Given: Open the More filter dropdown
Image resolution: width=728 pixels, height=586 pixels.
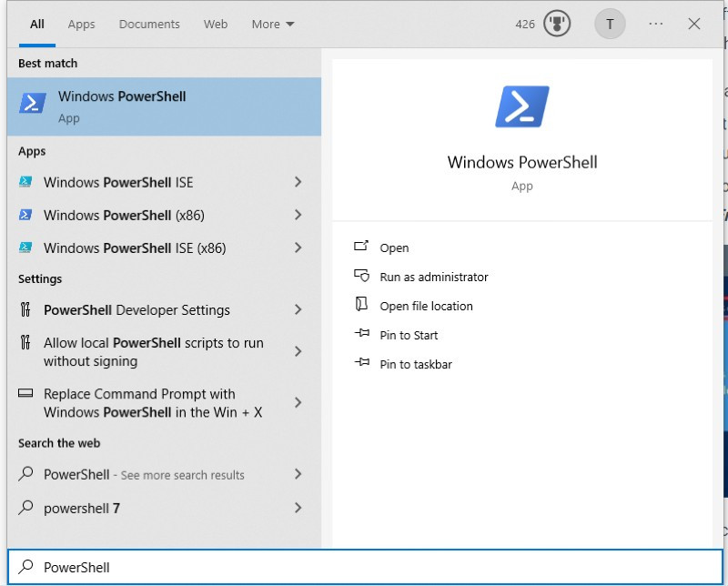Looking at the screenshot, I should point(273,25).
